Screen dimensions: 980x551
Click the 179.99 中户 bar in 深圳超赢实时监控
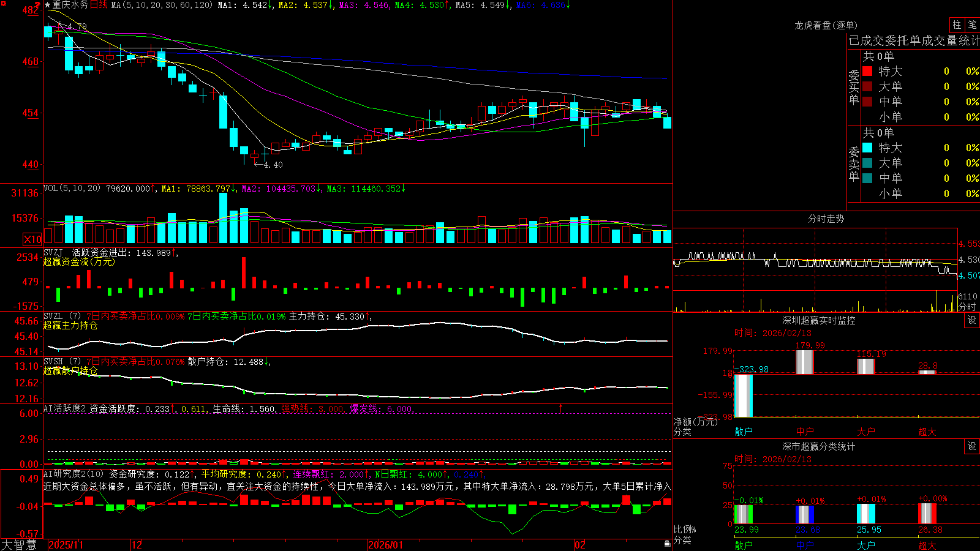click(805, 362)
